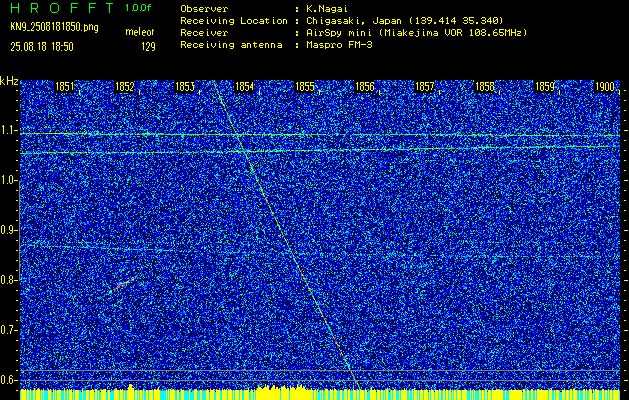Click the HROFFT title text
Screen dimensions: 629x400
(63, 8)
